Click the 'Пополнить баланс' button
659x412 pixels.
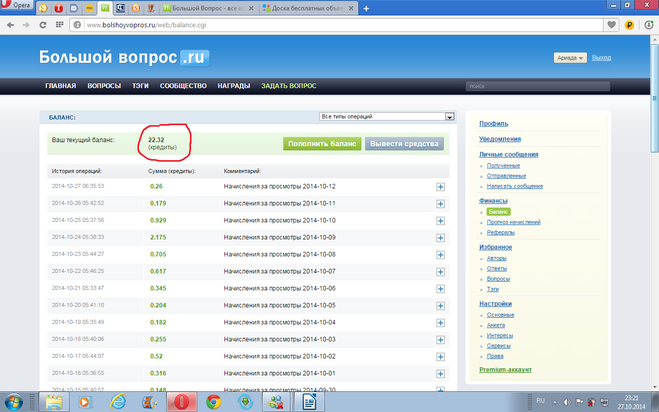(322, 144)
